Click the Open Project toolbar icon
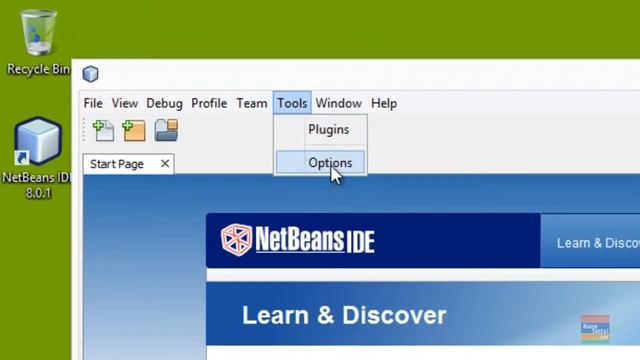640x360 pixels. click(x=166, y=131)
